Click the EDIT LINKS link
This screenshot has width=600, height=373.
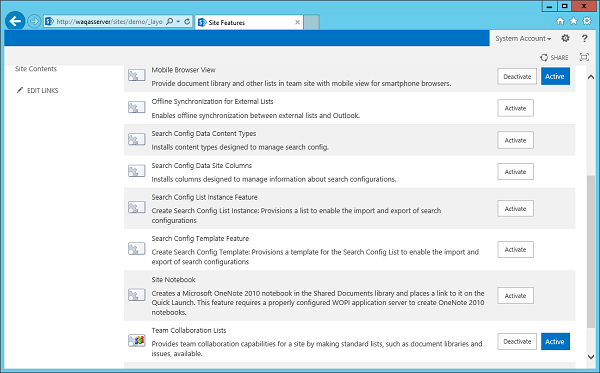tap(42, 91)
